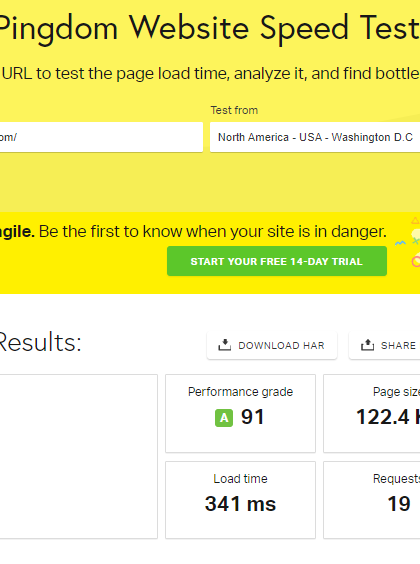This screenshot has height=564, width=420.
Task: Select the URL input field
Action: [x=101, y=137]
